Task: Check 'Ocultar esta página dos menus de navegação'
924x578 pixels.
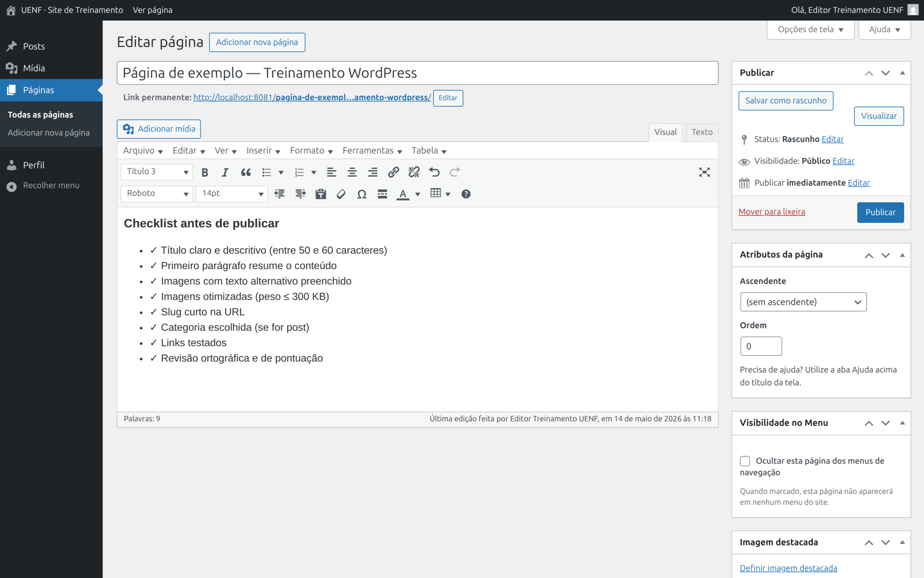Action: (745, 461)
